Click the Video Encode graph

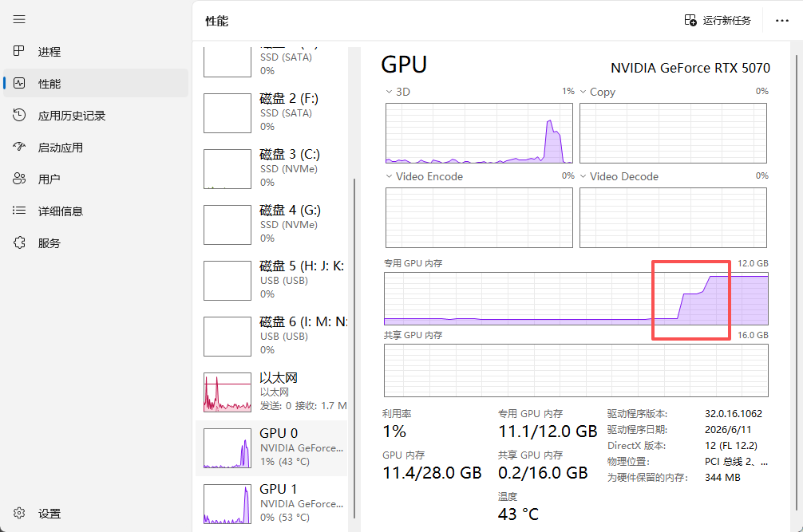pos(479,218)
